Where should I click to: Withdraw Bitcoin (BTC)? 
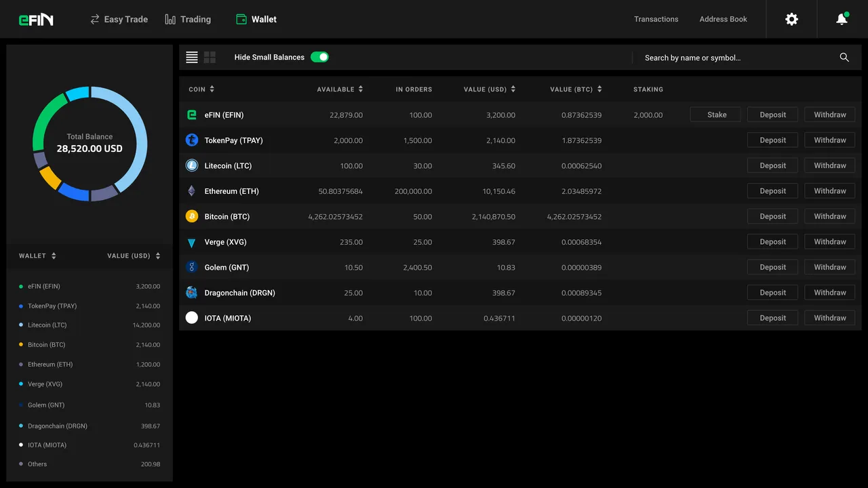[x=830, y=216]
